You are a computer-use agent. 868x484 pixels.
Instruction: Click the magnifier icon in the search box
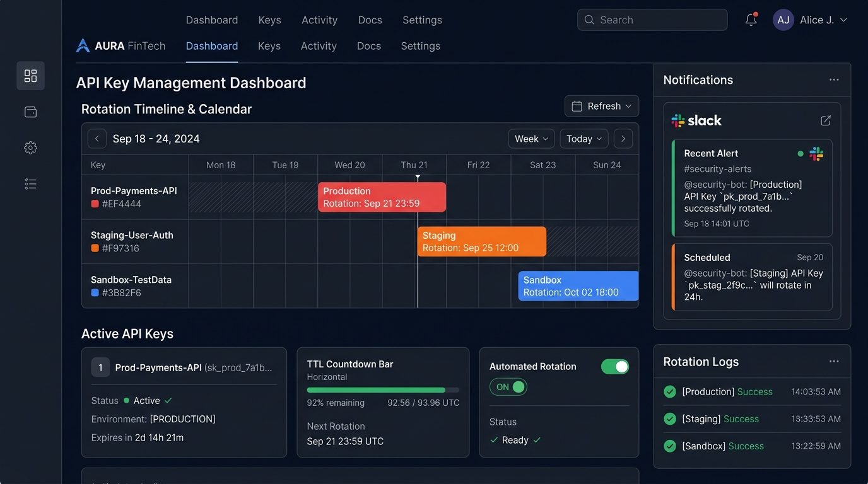[x=589, y=20]
